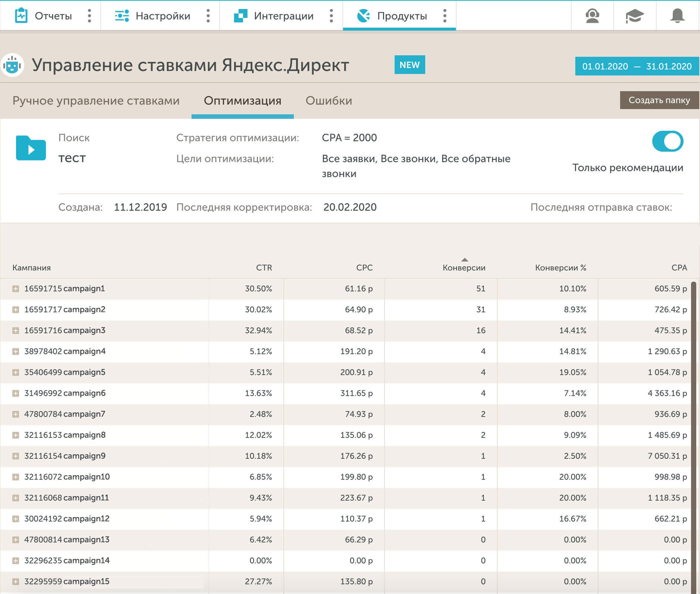
Task: Switch to the Ошибки tab
Action: click(x=329, y=100)
